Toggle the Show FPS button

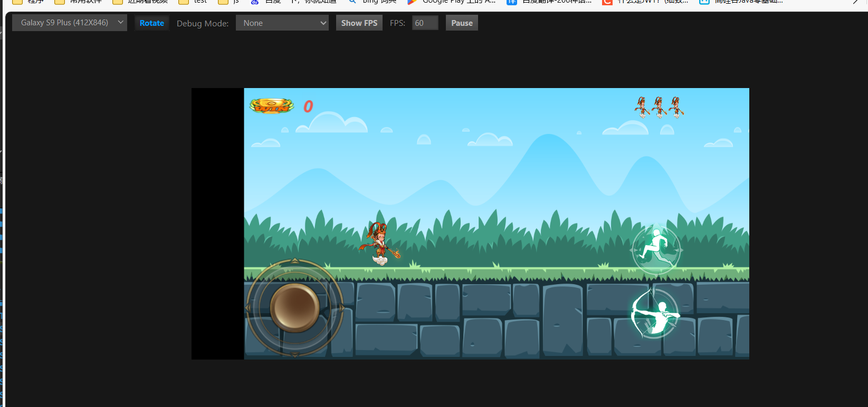click(x=359, y=23)
